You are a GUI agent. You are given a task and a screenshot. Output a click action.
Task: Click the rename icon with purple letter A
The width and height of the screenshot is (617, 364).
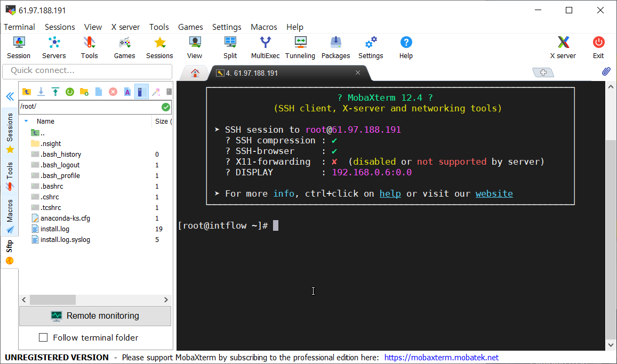coord(127,92)
